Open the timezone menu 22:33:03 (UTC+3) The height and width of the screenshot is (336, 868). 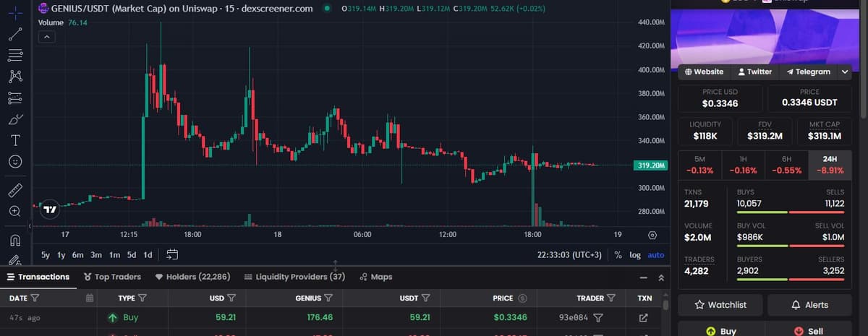569,254
